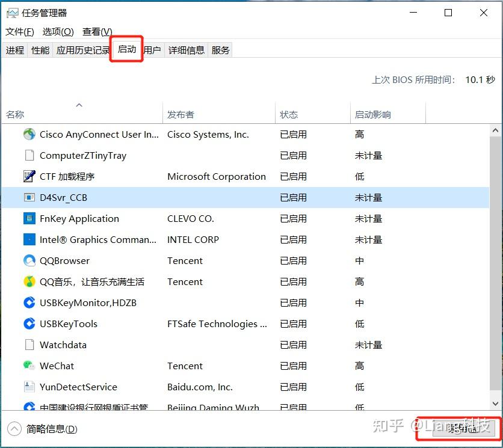
Task: Collapse view with 简略信息(D)
Action: coord(42,429)
